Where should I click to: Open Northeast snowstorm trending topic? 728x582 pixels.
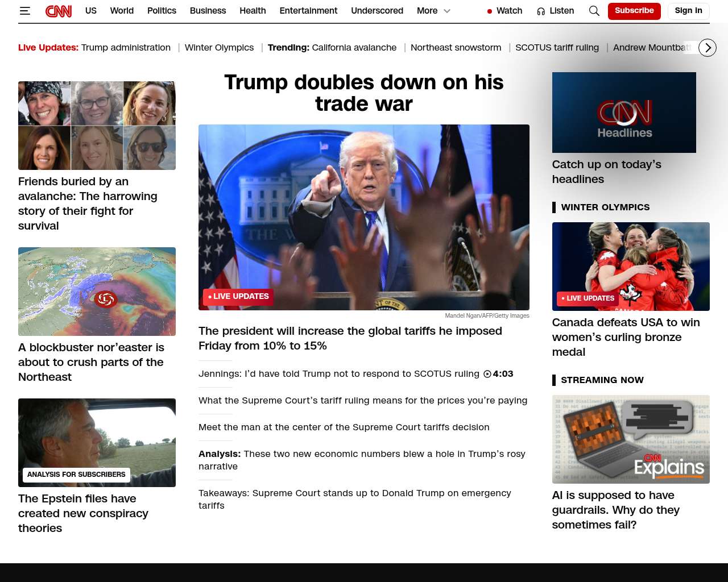(x=456, y=48)
